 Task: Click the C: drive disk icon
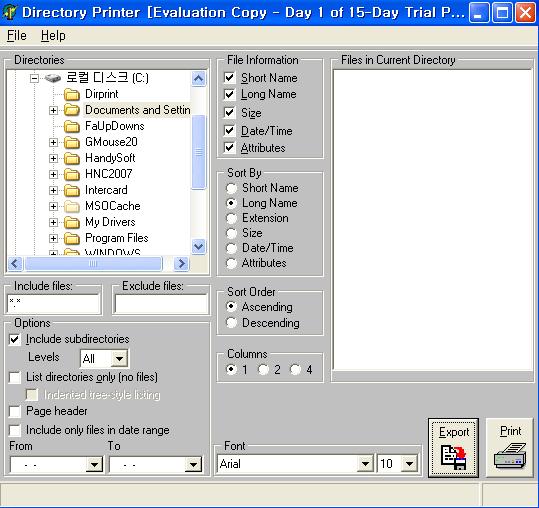[53, 78]
